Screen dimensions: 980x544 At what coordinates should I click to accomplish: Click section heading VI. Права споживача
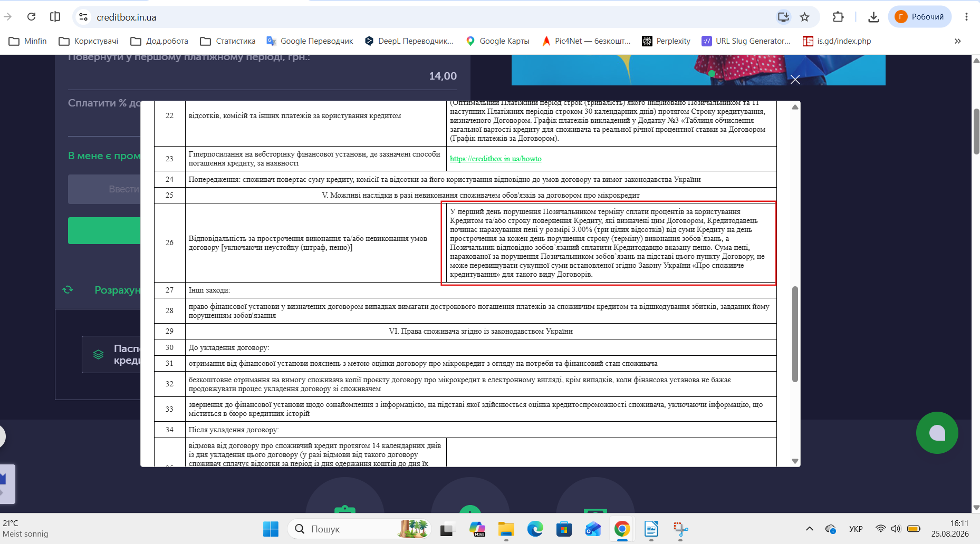[481, 331]
